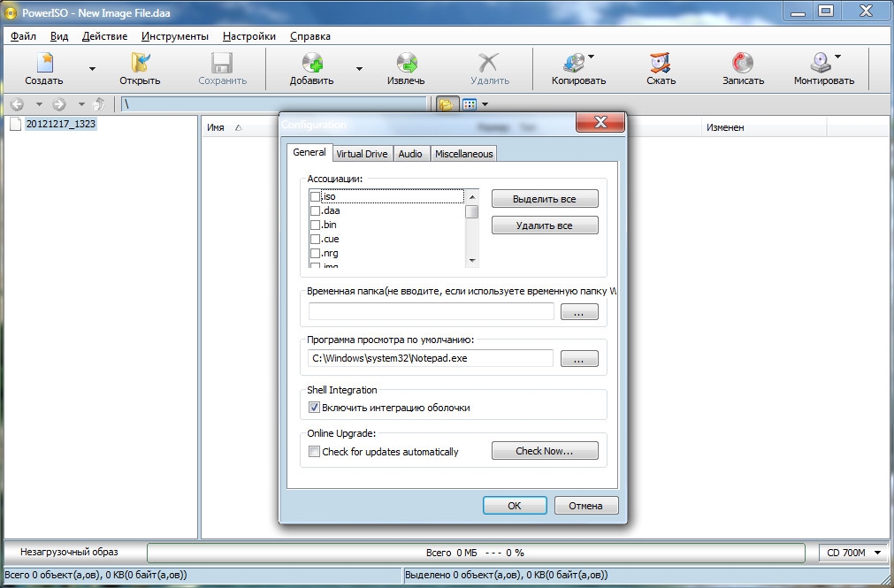Check the .nrg association checkbox

click(x=315, y=254)
